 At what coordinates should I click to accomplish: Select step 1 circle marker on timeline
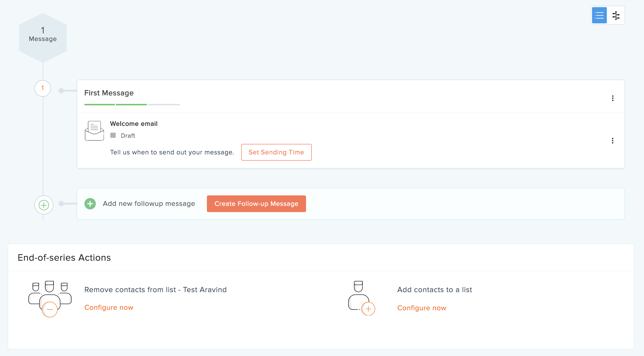(42, 88)
